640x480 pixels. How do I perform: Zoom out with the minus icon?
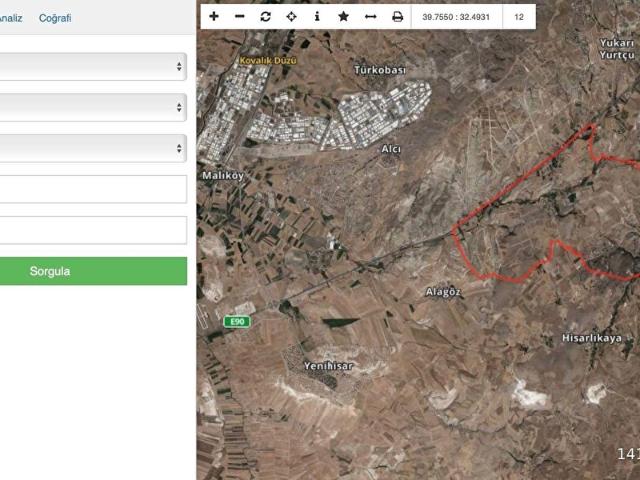[240, 16]
